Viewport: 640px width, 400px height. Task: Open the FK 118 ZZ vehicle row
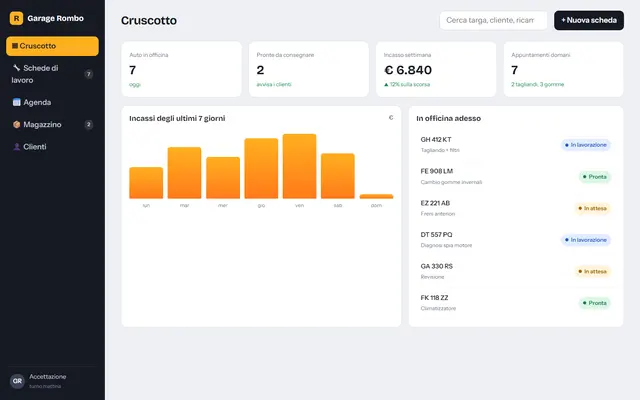tap(516, 303)
